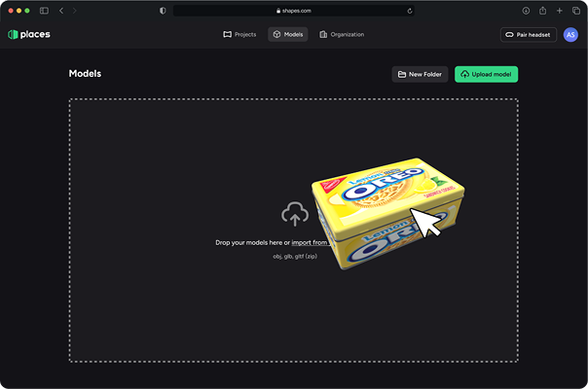Click 'obj, glb, gltf (zip)' text
Image resolution: width=588 pixels, height=389 pixels.
(x=295, y=257)
